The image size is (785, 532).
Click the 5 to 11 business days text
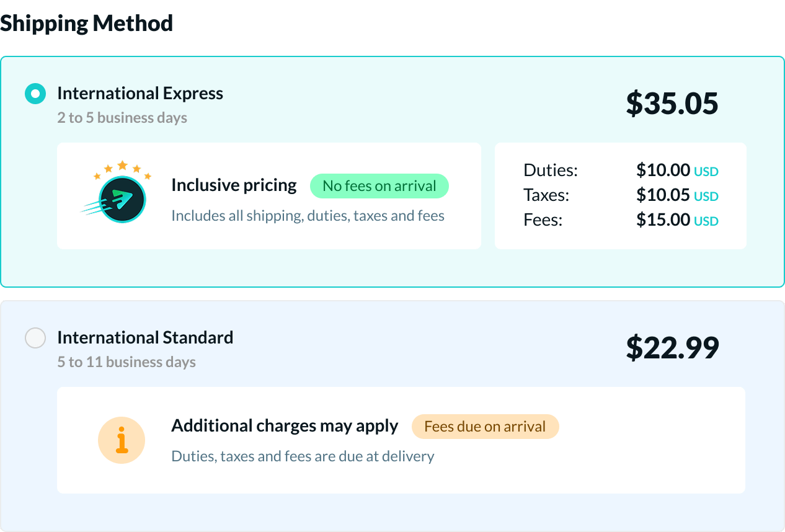(x=126, y=362)
